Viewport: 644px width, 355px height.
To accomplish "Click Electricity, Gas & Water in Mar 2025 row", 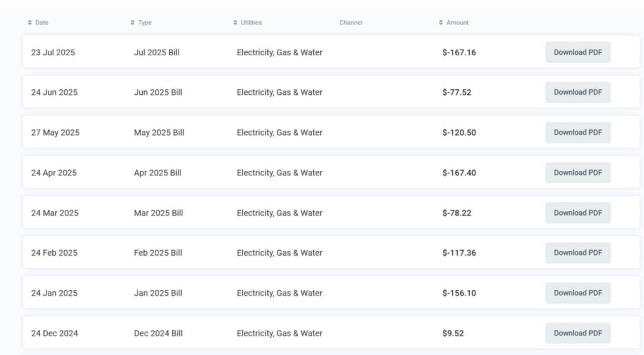I will 280,213.
